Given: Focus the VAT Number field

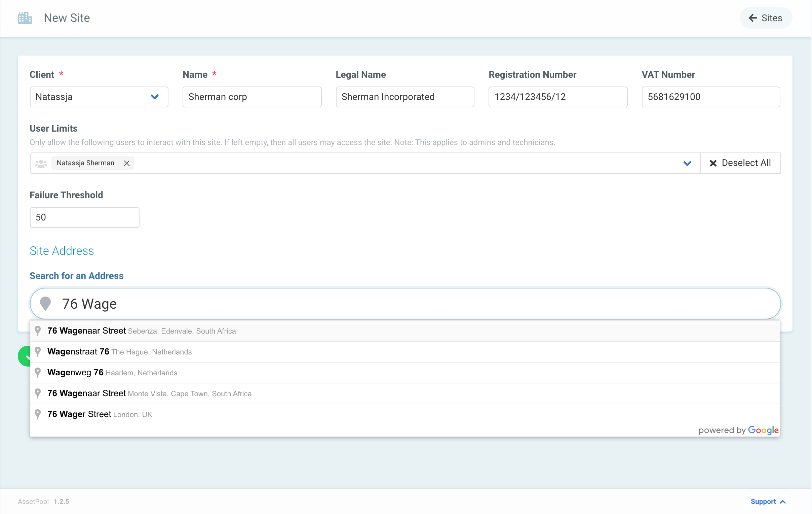Looking at the screenshot, I should click(x=710, y=97).
